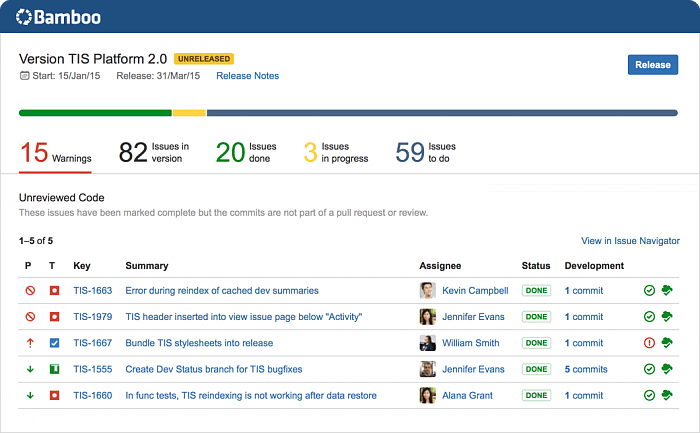The image size is (700, 433).
Task: Select the 15 Warnings tab
Action: coord(56,153)
